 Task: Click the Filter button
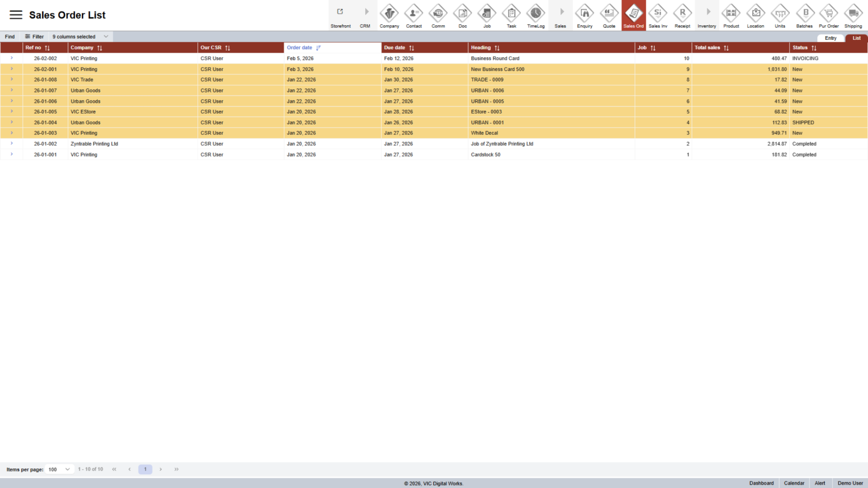34,37
